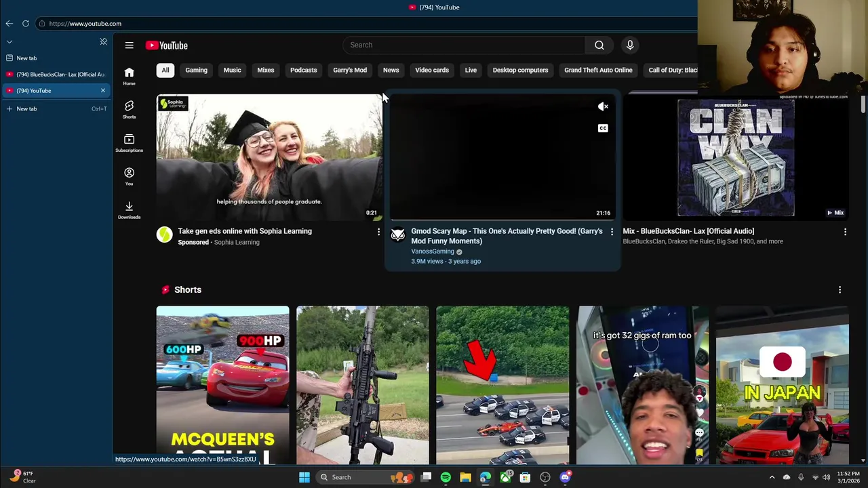Open the In Japan short
Screen dimensions: 868x488
coord(783,385)
